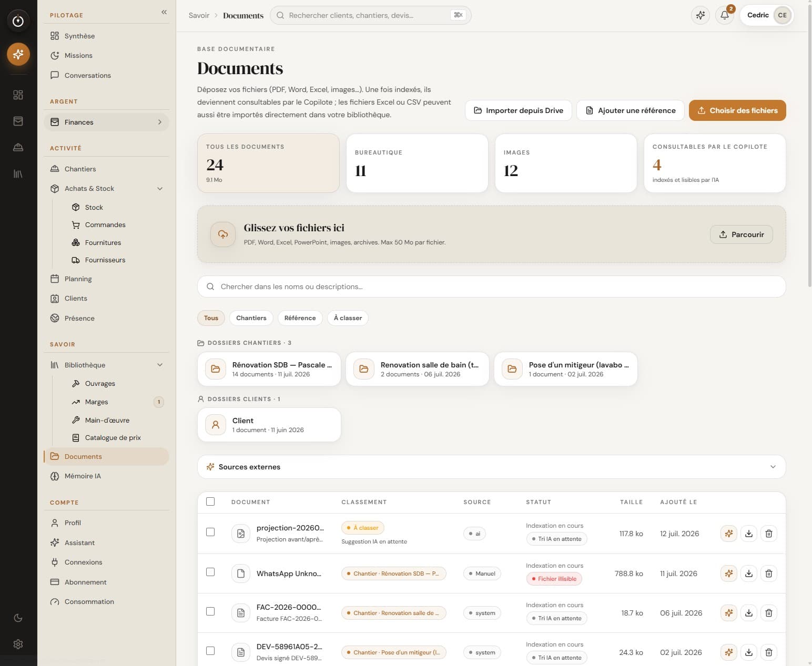Select the À classer filter tab

click(x=348, y=318)
